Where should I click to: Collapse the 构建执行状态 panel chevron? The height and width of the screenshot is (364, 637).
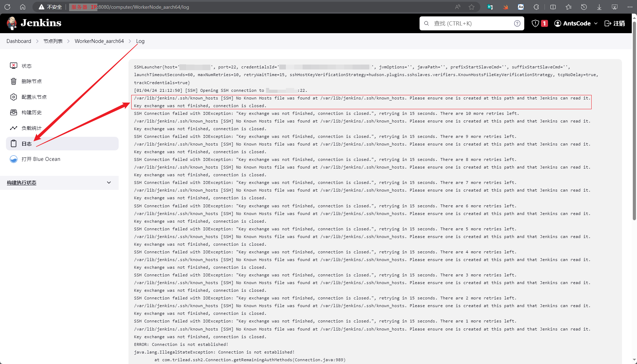pyautogui.click(x=109, y=183)
